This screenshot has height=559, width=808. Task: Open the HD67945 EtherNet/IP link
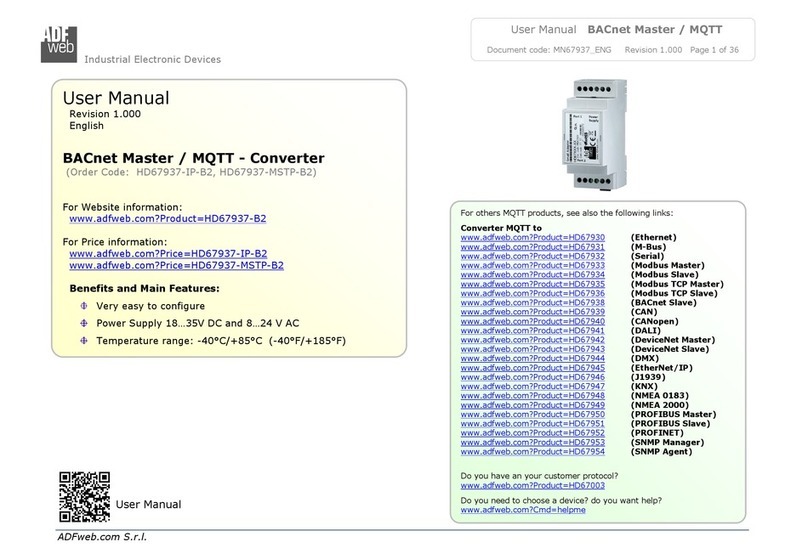(533, 368)
